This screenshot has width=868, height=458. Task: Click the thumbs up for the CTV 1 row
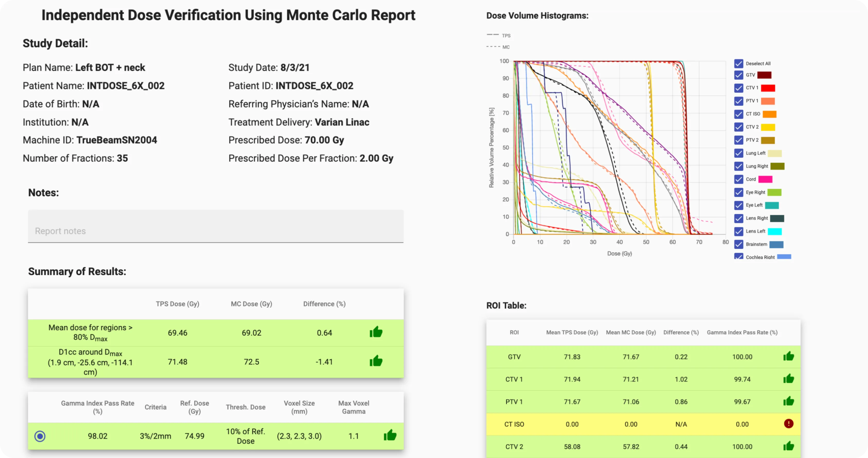[x=789, y=379]
